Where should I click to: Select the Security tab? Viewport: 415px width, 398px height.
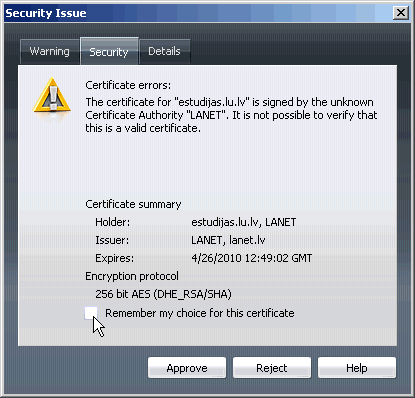point(109,51)
